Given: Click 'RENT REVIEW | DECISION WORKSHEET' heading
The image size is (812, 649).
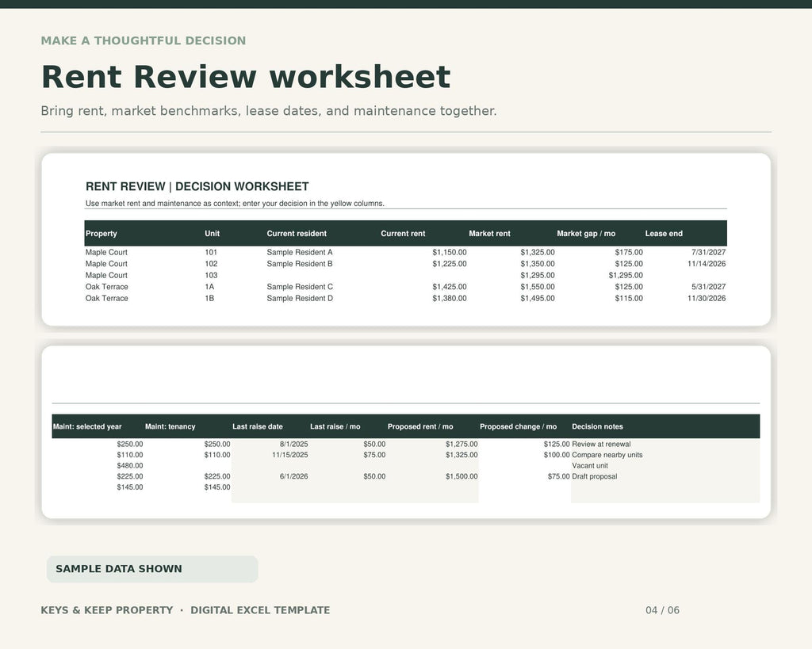Looking at the screenshot, I should [197, 186].
